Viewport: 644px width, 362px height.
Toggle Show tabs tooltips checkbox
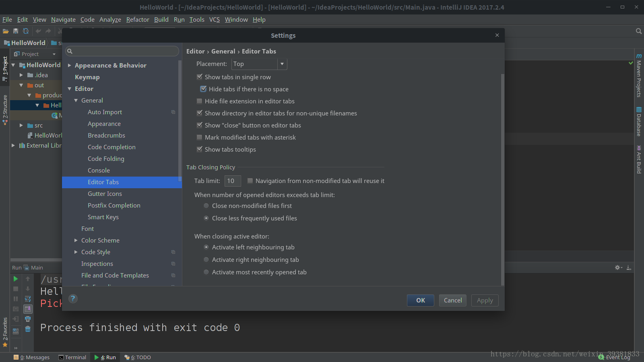[200, 149]
